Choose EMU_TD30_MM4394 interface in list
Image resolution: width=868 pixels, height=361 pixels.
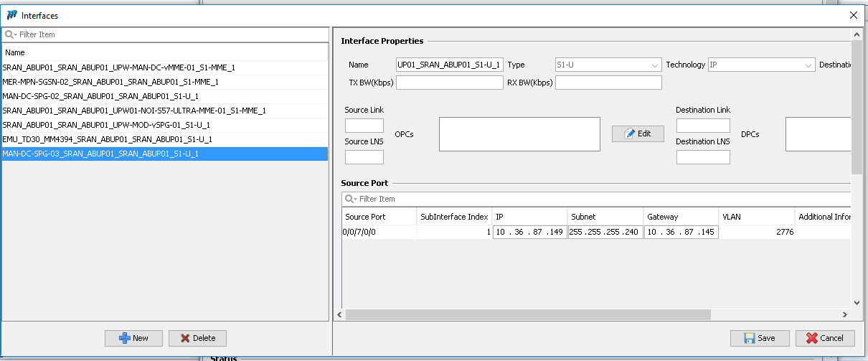tap(107, 139)
